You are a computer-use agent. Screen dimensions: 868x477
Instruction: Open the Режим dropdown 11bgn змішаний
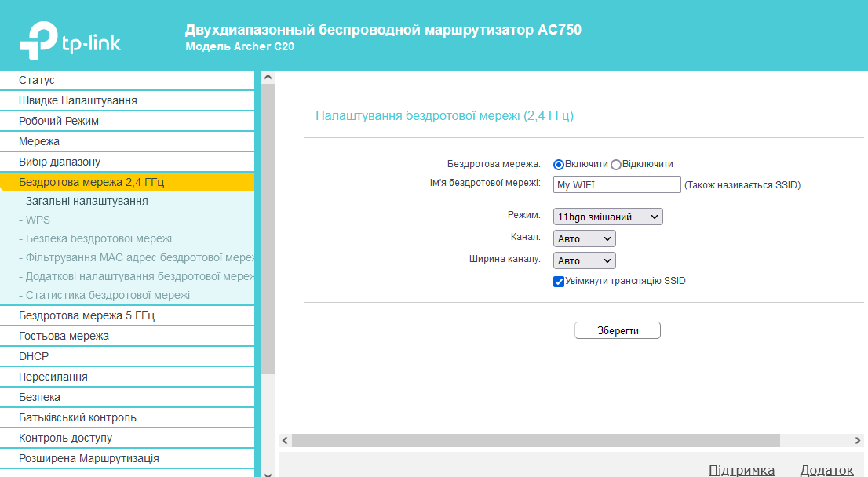pos(607,217)
